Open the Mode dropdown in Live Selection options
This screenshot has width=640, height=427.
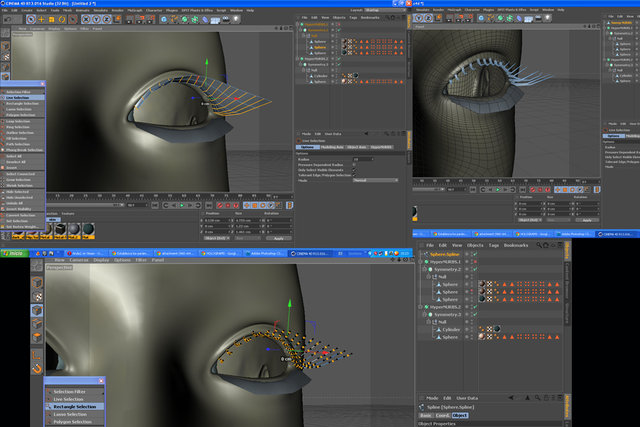pos(375,180)
